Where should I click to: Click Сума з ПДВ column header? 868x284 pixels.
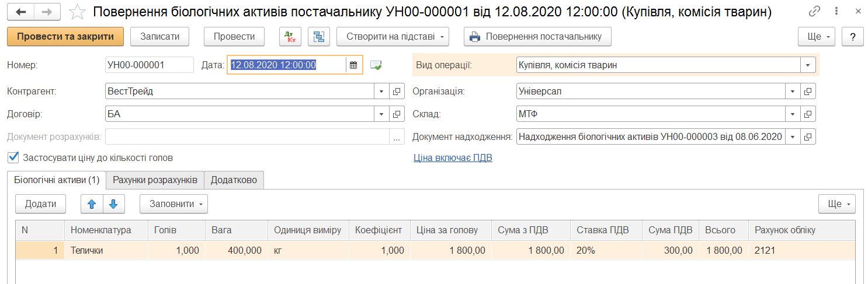click(530, 230)
